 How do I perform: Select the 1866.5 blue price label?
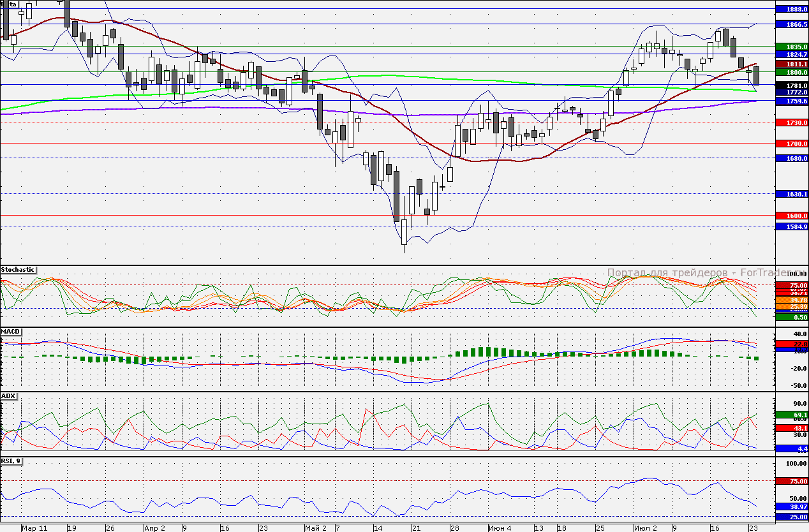click(791, 24)
